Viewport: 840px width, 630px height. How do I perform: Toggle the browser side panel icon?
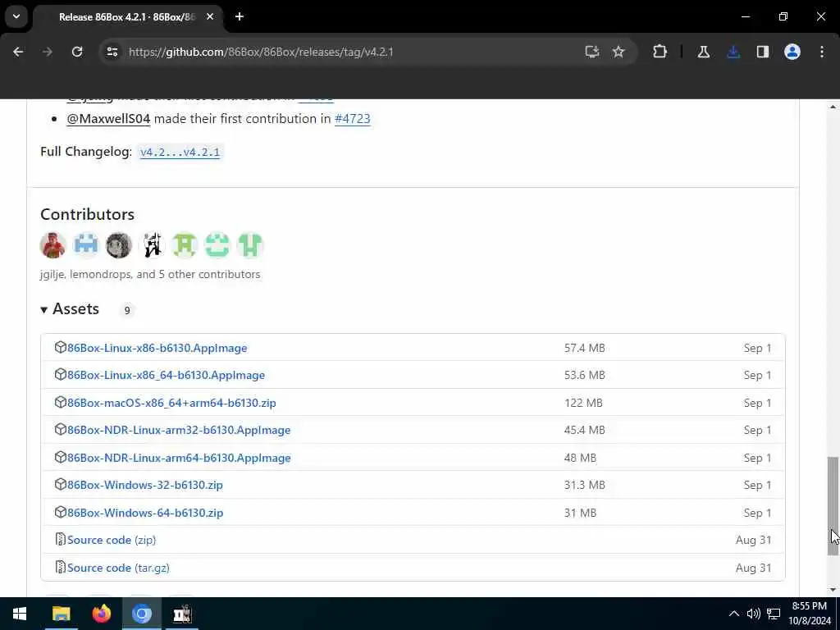(763, 52)
